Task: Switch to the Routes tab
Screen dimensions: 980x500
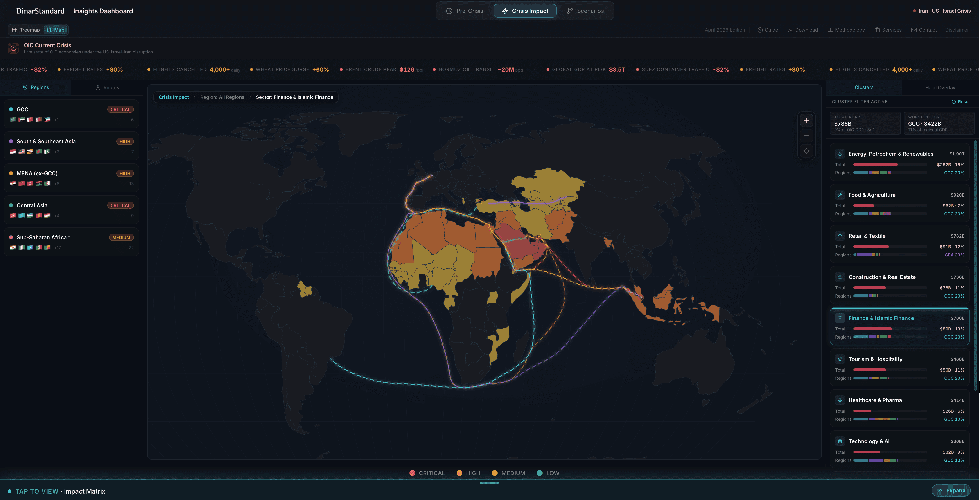Action: tap(107, 88)
